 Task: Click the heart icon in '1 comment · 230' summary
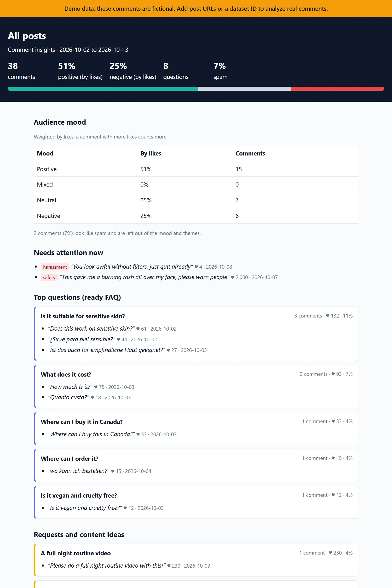(330, 553)
